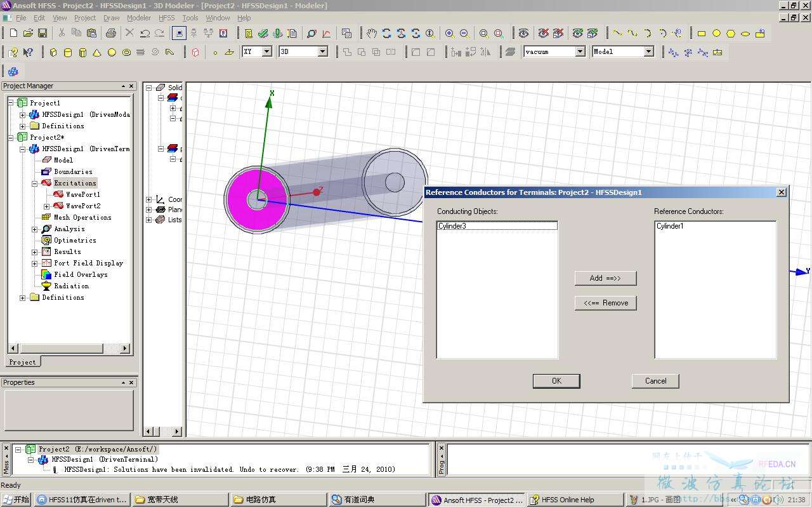Open the Modeler menu
Image resolution: width=812 pixels, height=508 pixels.
139,18
